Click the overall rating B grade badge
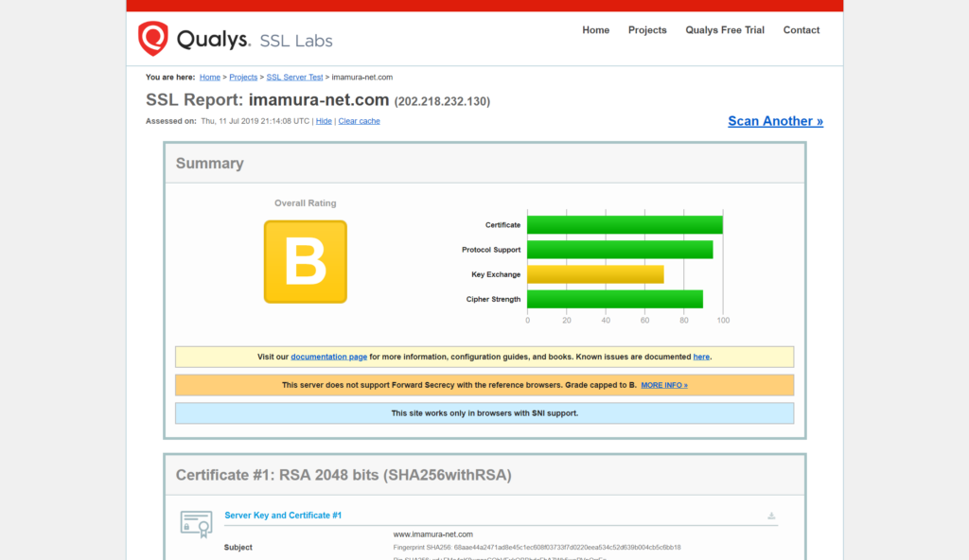The width and height of the screenshot is (969, 560). pyautogui.click(x=306, y=261)
